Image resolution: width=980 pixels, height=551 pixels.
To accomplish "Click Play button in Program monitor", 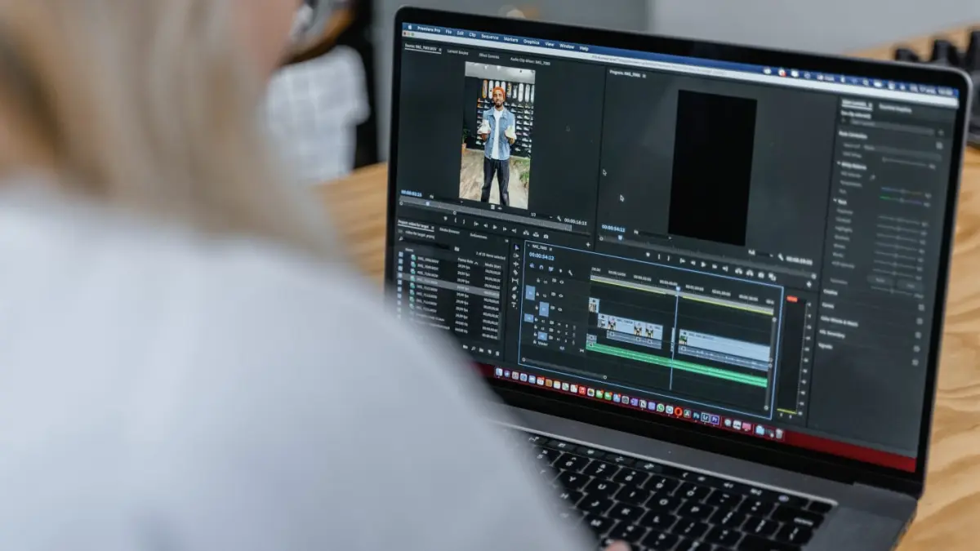I will coord(703,264).
